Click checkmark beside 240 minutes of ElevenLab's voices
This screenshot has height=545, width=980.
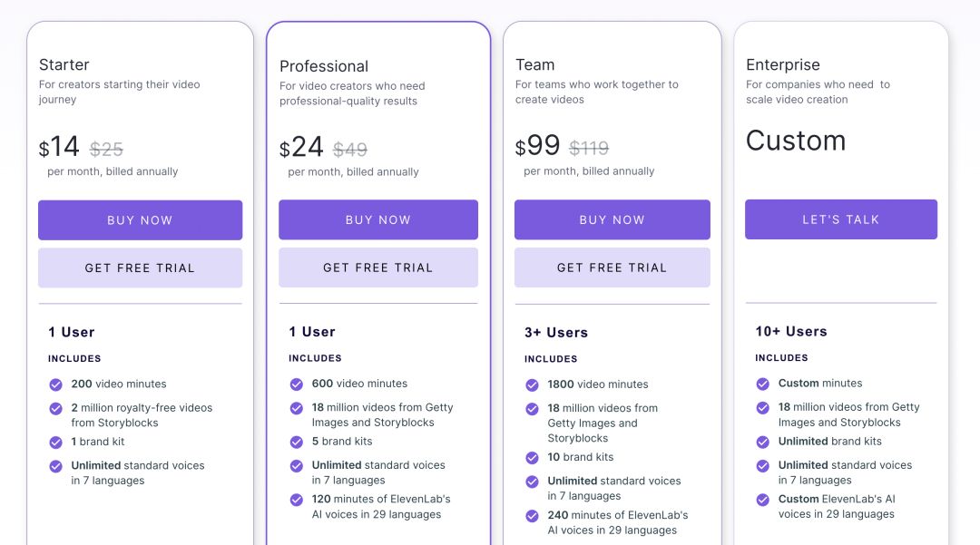coord(532,516)
